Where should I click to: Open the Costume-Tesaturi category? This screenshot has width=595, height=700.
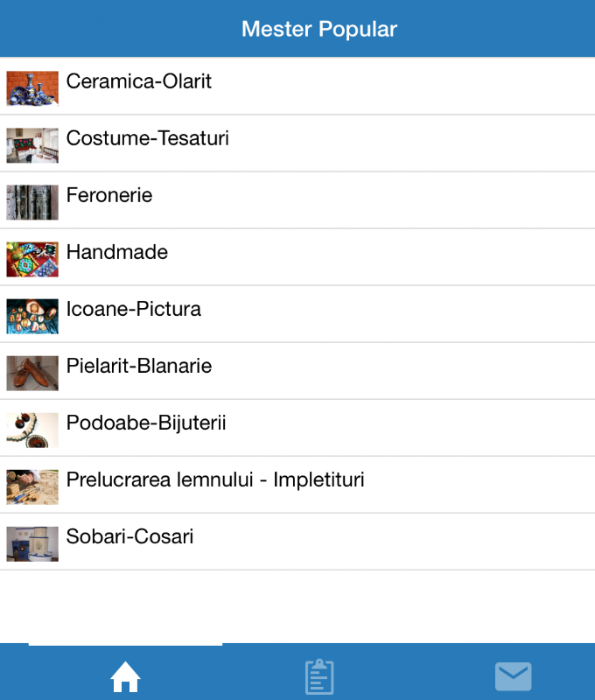[297, 143]
